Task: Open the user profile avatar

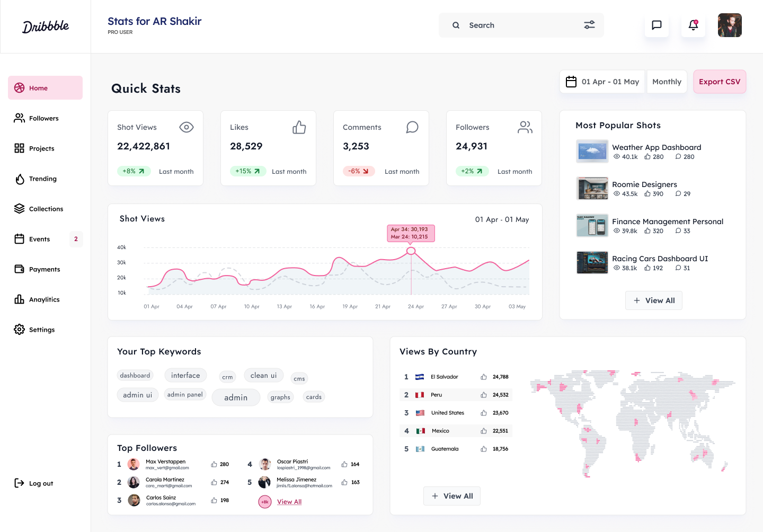Action: click(730, 25)
